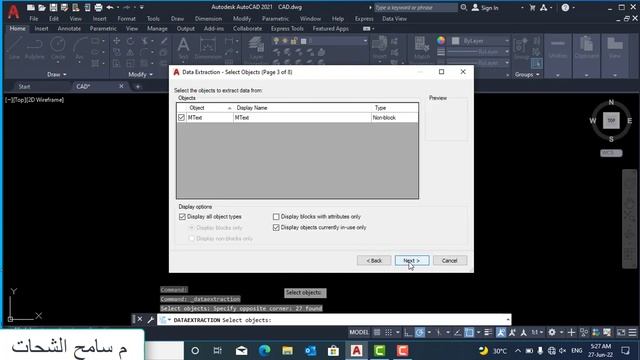Viewport: 640px width, 360px height.
Task: Enable Display blocks with attributes only
Action: (x=276, y=217)
